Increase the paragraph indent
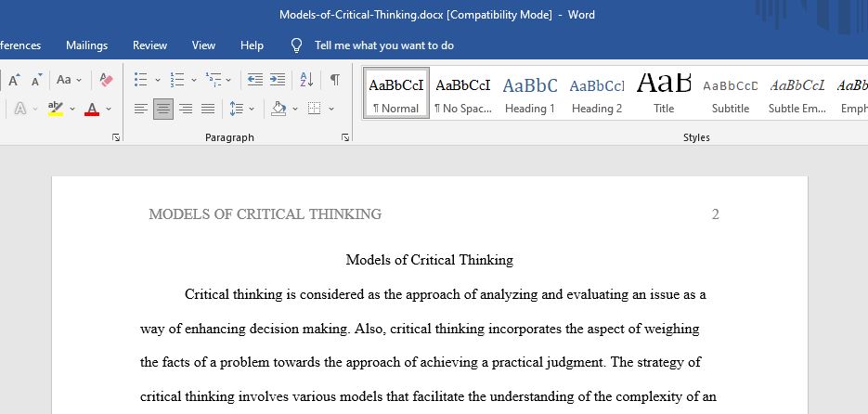Image resolution: width=868 pixels, height=414 pixels. (x=278, y=80)
